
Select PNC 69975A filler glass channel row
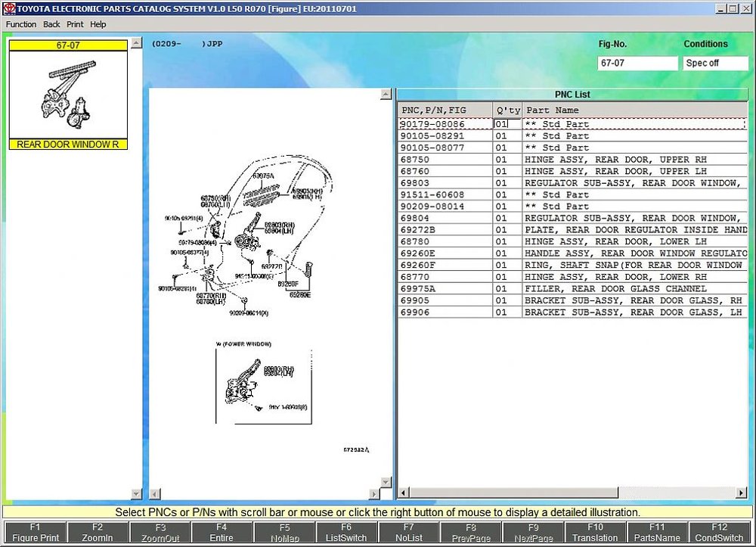click(x=573, y=288)
